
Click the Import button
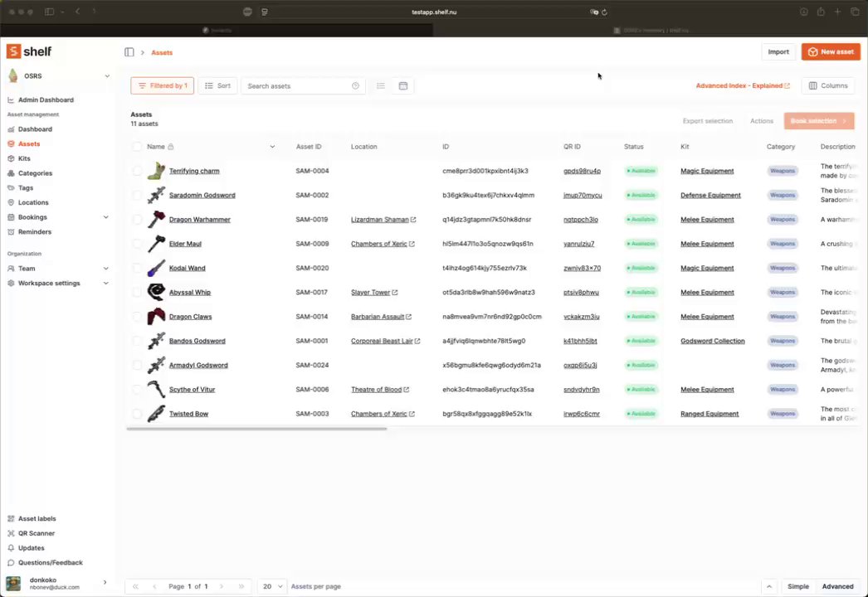click(x=778, y=51)
